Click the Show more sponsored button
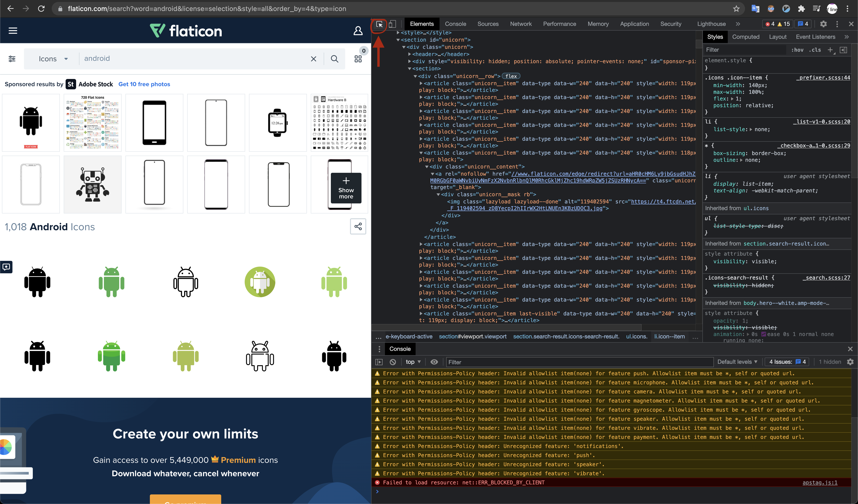This screenshot has width=858, height=504. (x=346, y=188)
